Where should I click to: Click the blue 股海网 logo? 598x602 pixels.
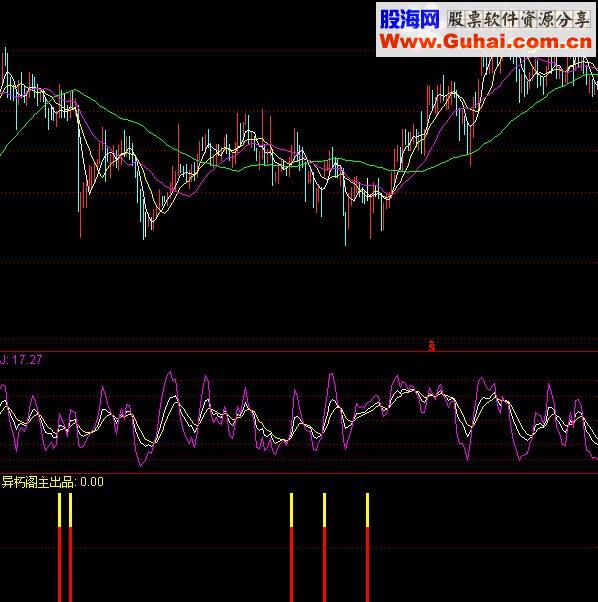coord(409,19)
